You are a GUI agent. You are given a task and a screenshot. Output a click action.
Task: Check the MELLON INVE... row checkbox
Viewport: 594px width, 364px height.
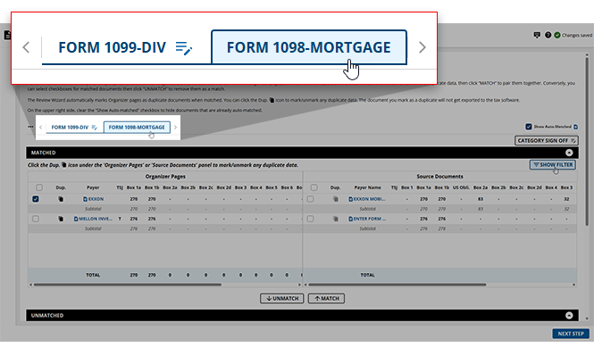(x=36, y=219)
